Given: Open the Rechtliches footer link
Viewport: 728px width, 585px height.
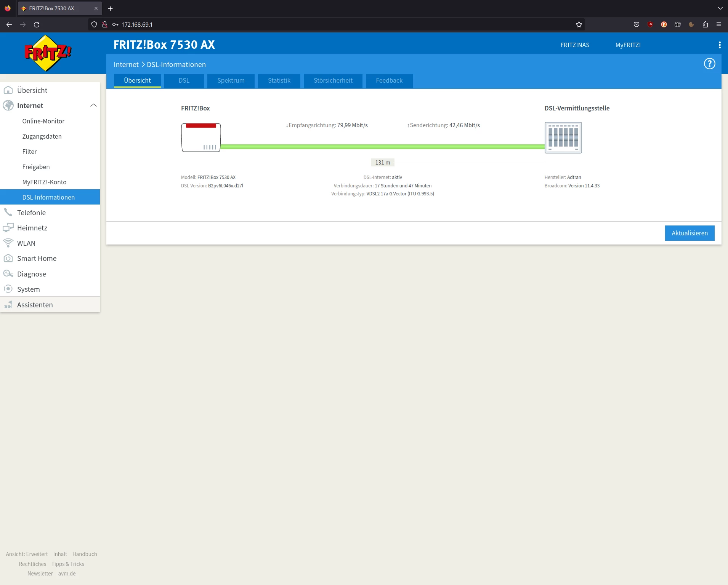Looking at the screenshot, I should [32, 564].
